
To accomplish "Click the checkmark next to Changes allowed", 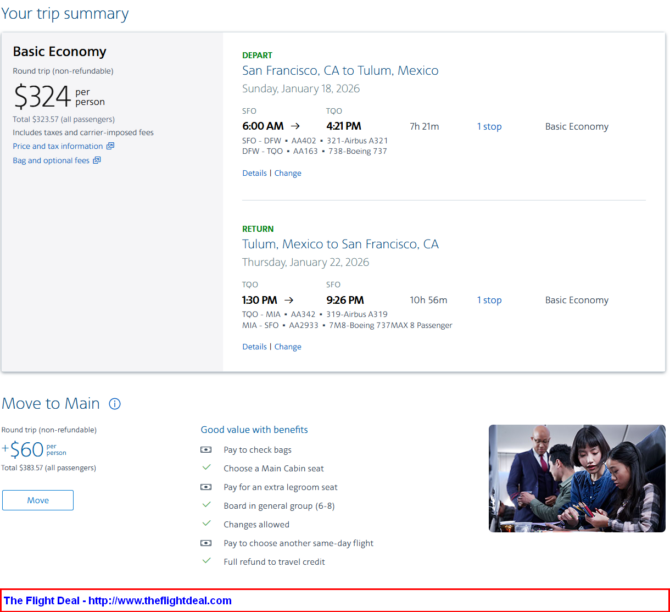I will pyautogui.click(x=206, y=524).
